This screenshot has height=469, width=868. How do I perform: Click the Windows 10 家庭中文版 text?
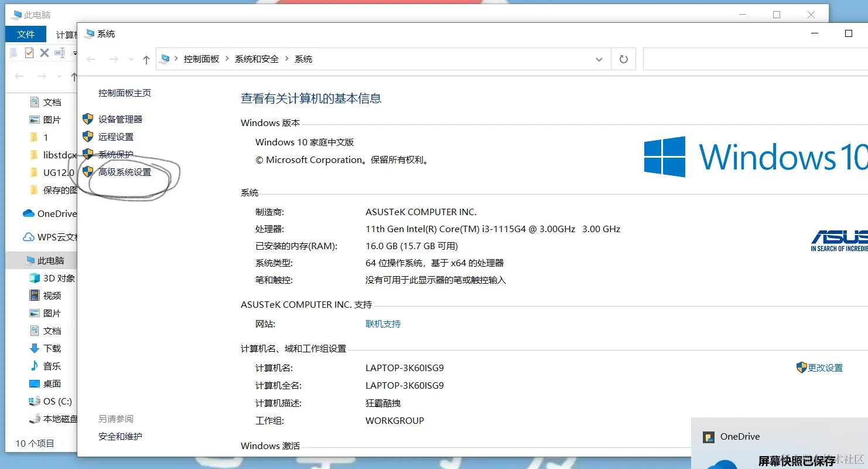[305, 142]
